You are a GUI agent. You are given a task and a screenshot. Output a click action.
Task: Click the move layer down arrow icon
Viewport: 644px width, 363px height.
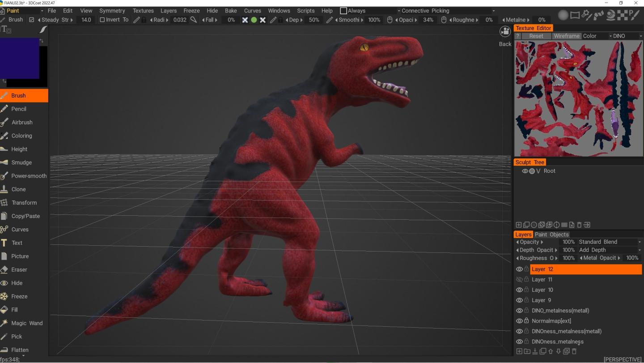pos(558,351)
